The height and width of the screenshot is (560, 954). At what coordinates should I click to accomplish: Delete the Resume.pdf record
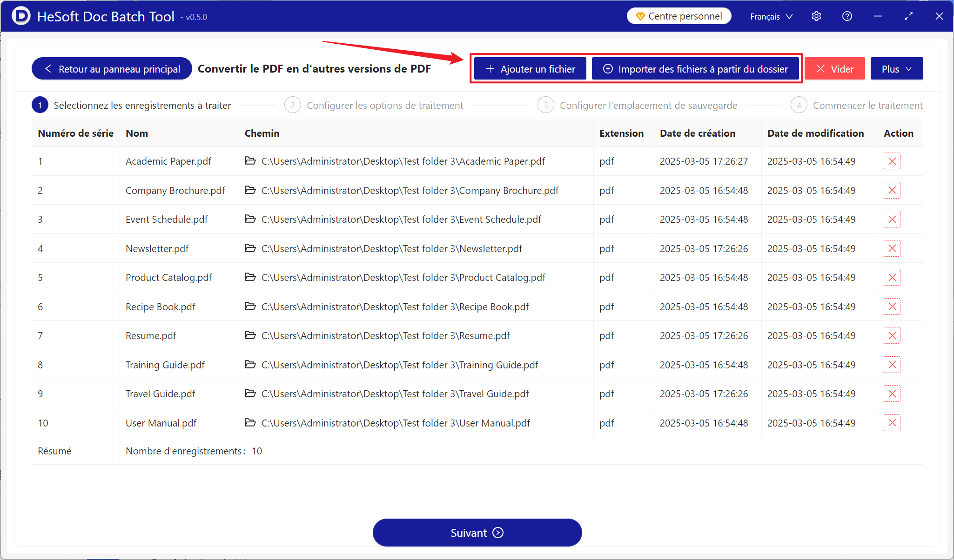[892, 336]
